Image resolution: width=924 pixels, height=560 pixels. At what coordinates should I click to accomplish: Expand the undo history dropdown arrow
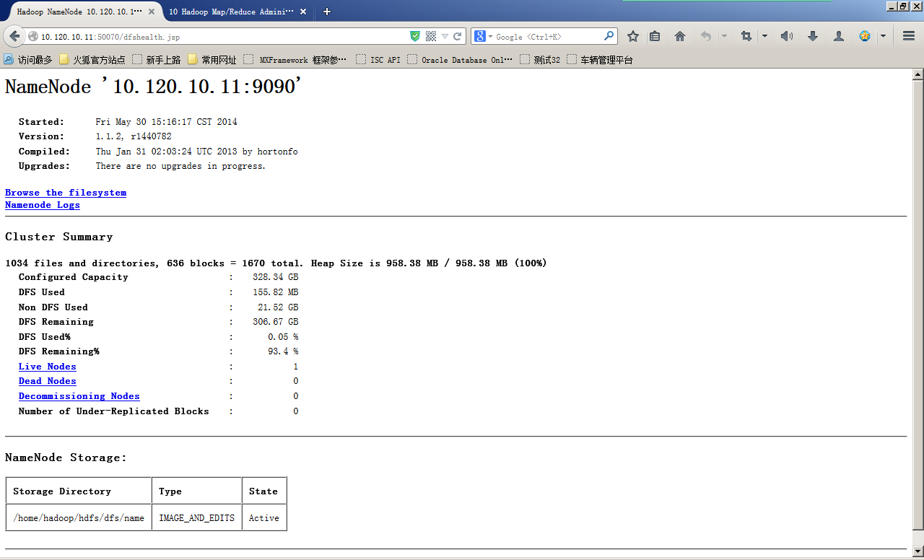(724, 36)
